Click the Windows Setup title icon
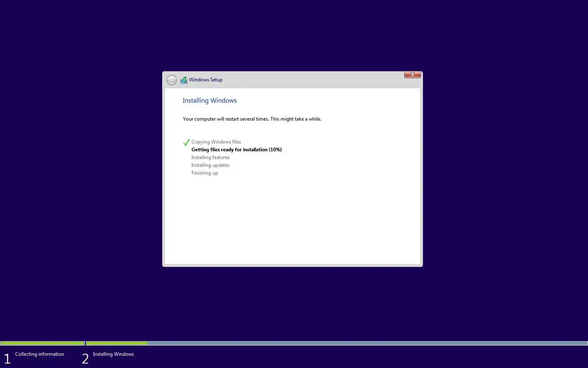This screenshot has width=588, height=368. coord(184,80)
